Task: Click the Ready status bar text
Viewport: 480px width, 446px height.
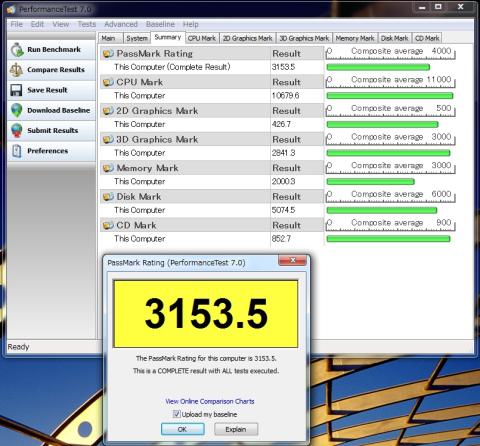Action: 18,347
